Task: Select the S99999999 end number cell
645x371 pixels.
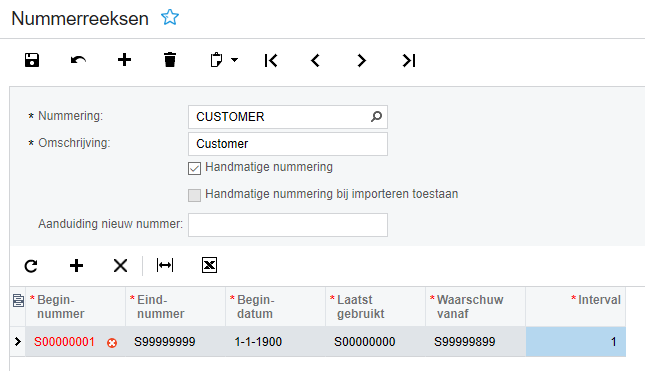Action: [176, 342]
